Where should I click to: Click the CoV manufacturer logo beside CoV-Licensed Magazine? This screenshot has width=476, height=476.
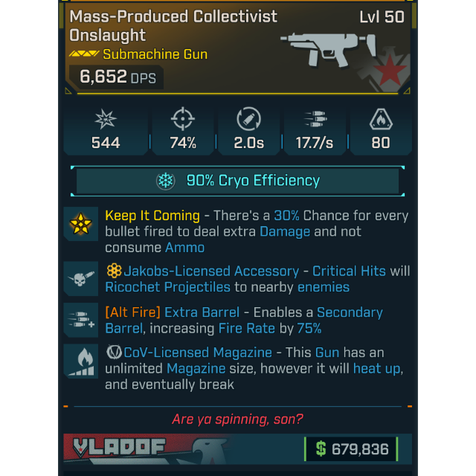coord(114,353)
